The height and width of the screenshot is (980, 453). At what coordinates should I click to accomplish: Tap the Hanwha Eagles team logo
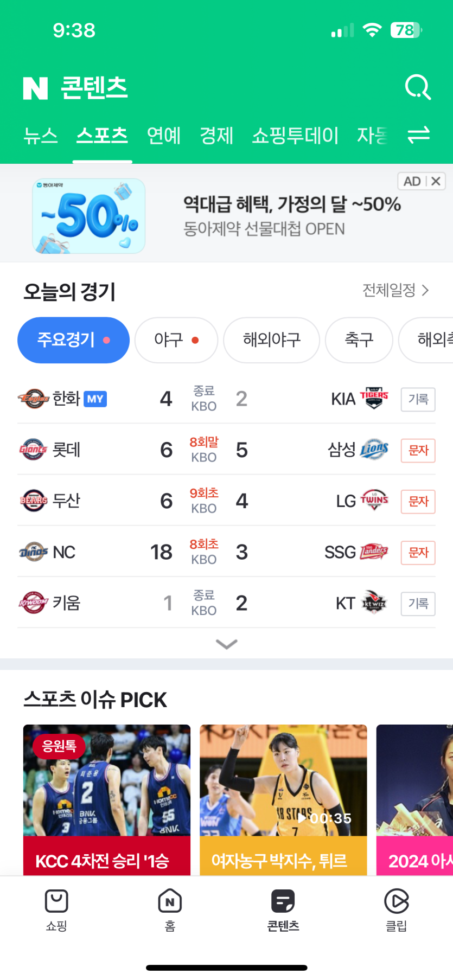(x=34, y=399)
